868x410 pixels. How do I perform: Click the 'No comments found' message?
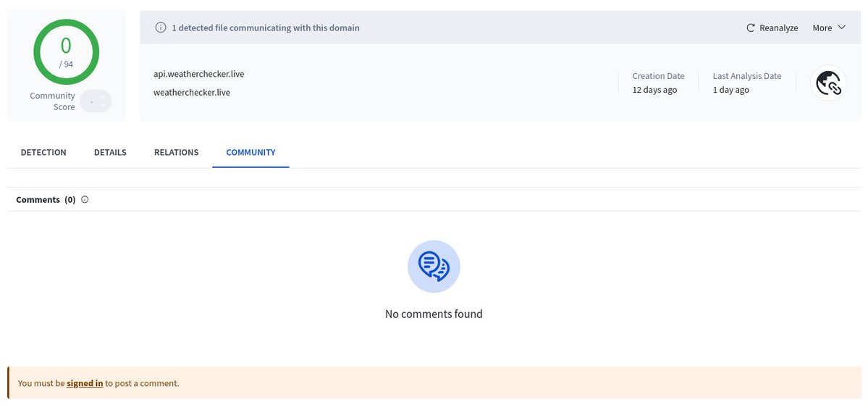point(434,314)
